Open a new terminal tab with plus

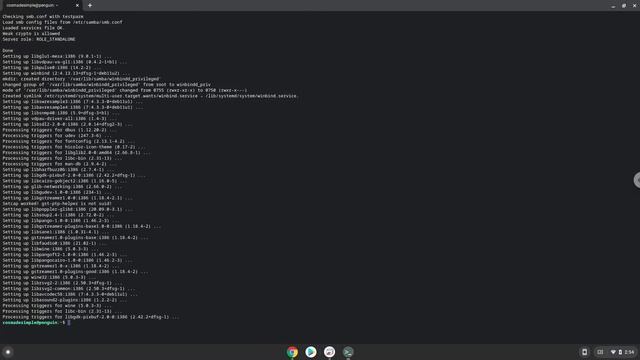pyautogui.click(x=90, y=5)
